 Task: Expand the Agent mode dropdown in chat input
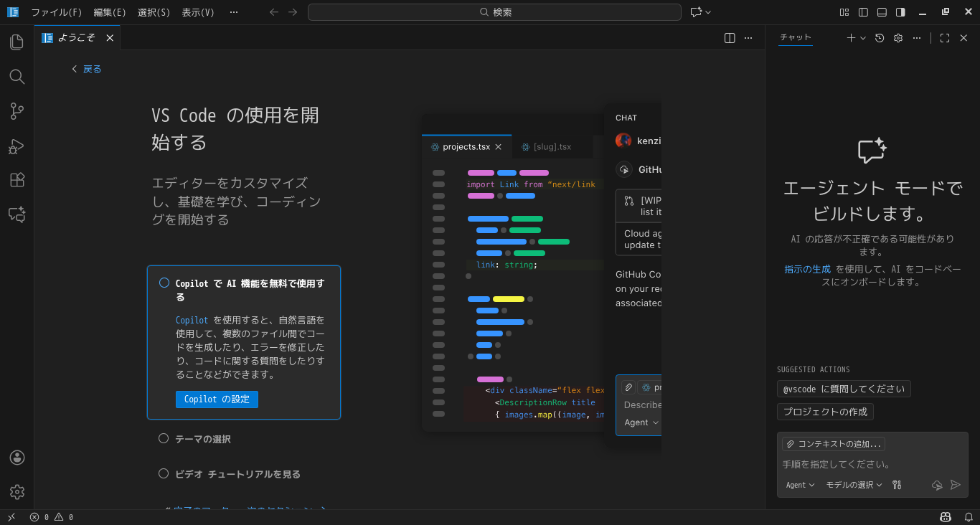click(799, 484)
